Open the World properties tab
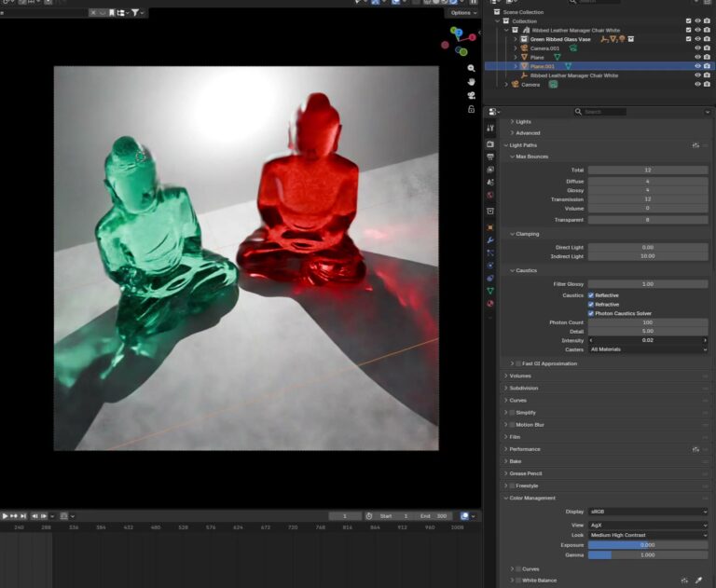This screenshot has height=588, width=716. coord(490,195)
